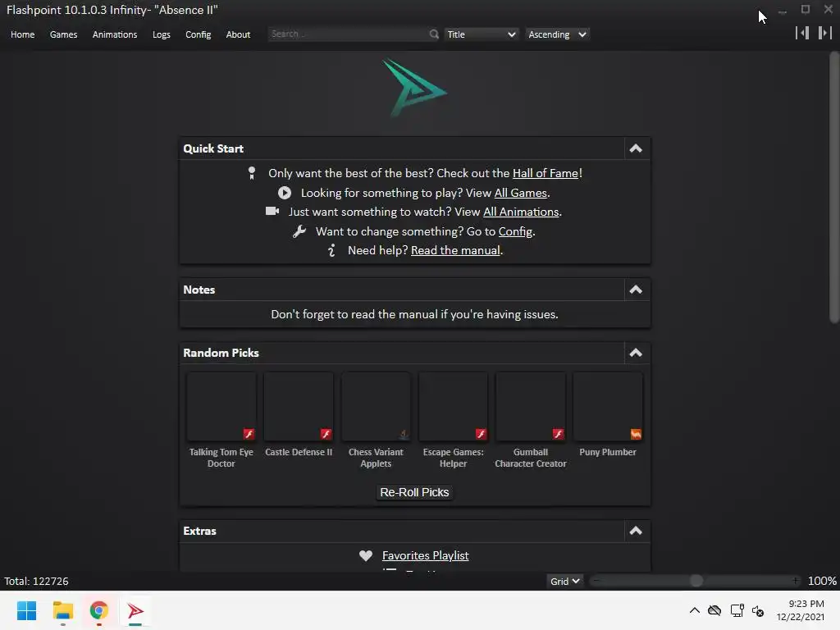This screenshot has height=630, width=840.
Task: Toggle the right sidebar panel icon
Action: 825,33
